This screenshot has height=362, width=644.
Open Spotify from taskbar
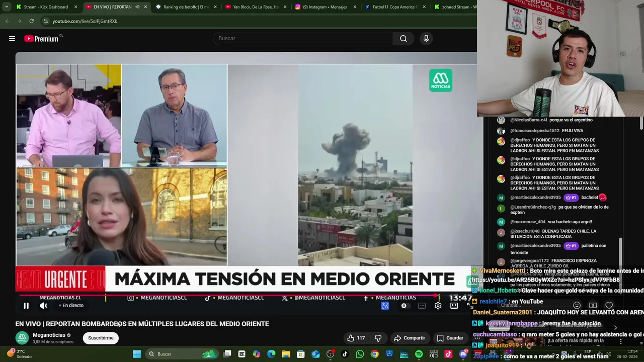419,354
